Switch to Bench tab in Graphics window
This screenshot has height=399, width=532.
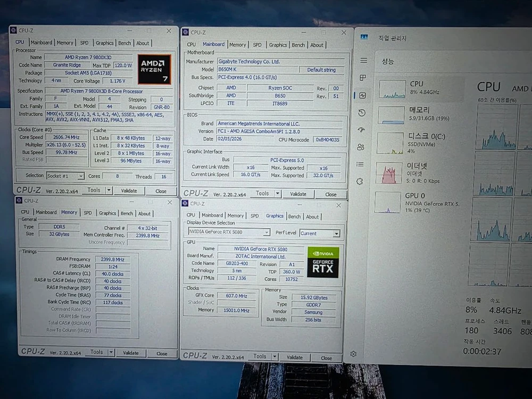pos(295,217)
